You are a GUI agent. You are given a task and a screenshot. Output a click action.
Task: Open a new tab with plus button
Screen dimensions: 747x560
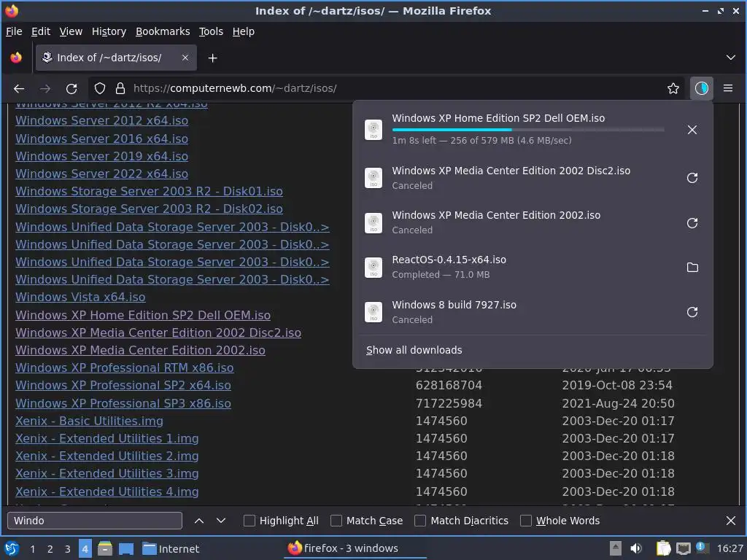tap(212, 58)
